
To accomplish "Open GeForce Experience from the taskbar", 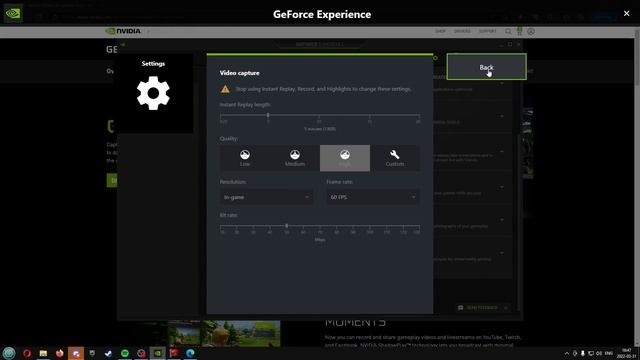I will [158, 353].
